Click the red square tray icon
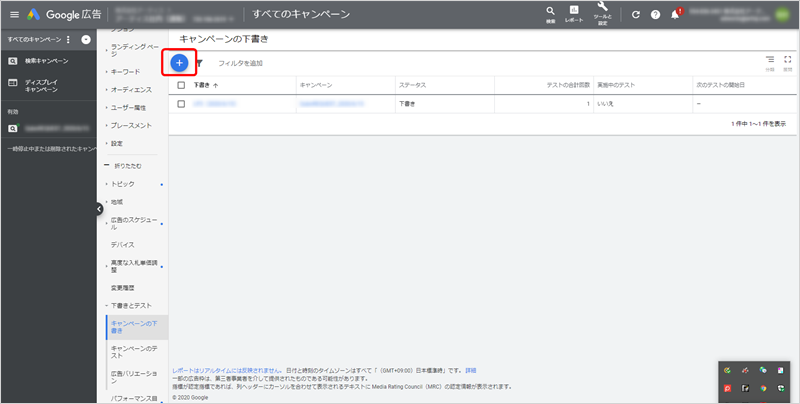The height and width of the screenshot is (404, 800). (x=728, y=389)
